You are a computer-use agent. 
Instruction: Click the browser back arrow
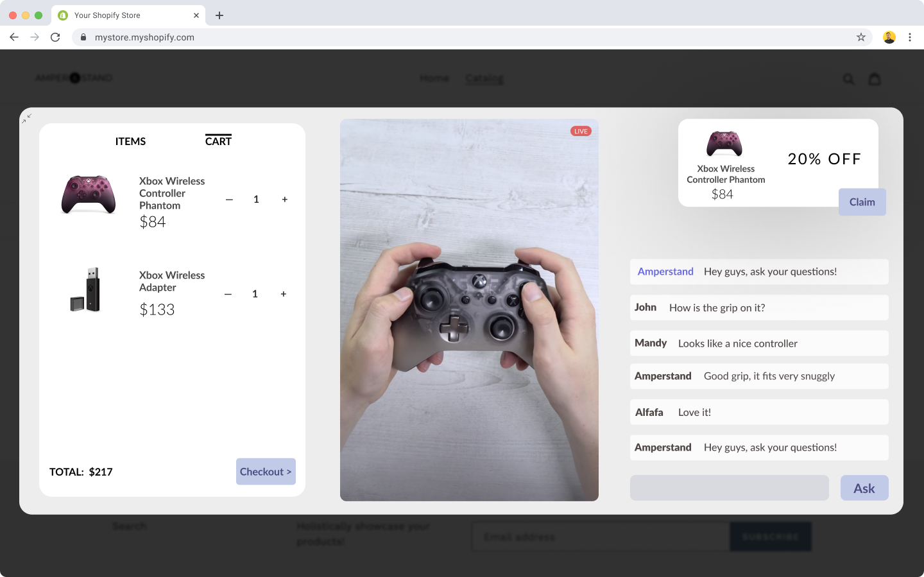14,37
